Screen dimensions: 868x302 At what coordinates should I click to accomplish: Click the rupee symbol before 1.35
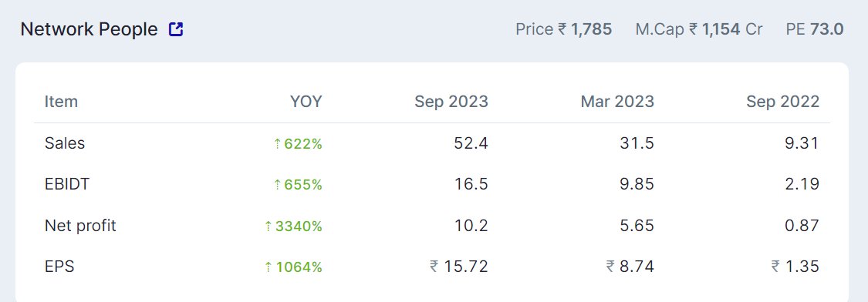tap(776, 267)
